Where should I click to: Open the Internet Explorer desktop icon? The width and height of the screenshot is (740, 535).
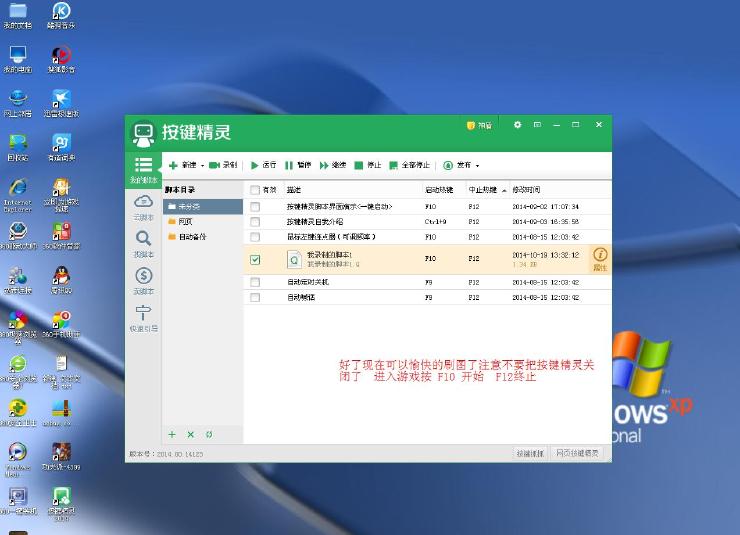tap(18, 195)
